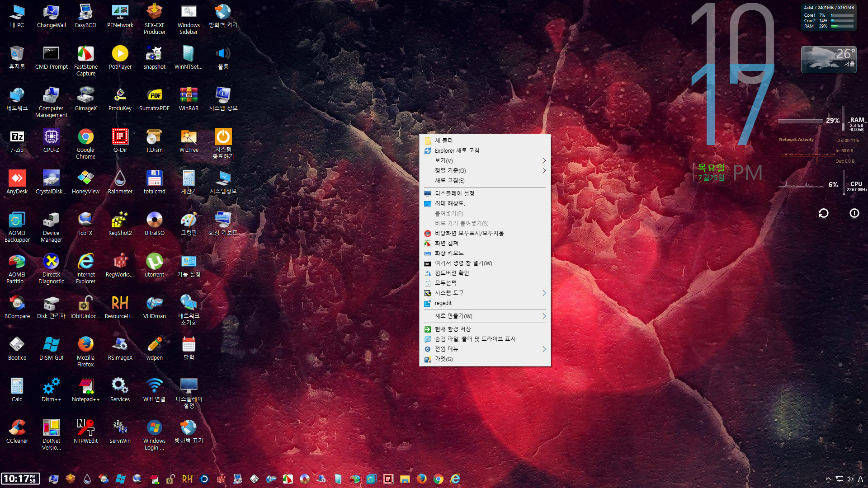Select the AnyDesk desktop icon
This screenshot has height=488, width=868.
[17, 183]
